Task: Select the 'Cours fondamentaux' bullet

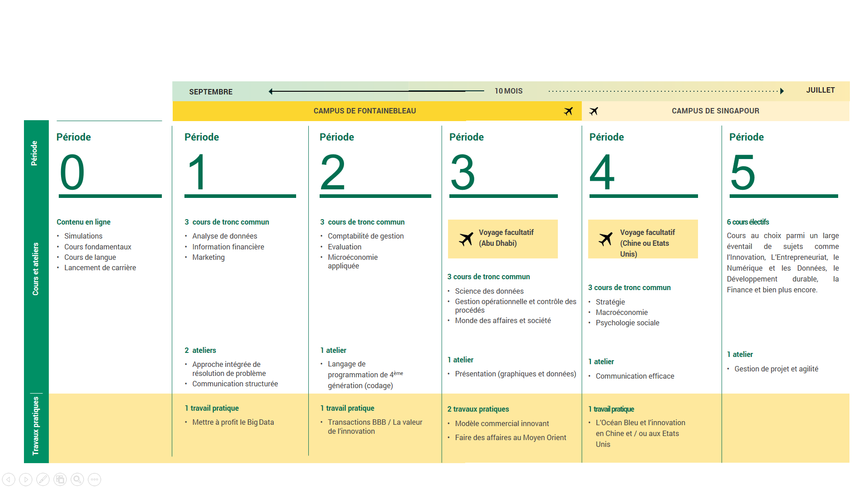Action: point(98,247)
